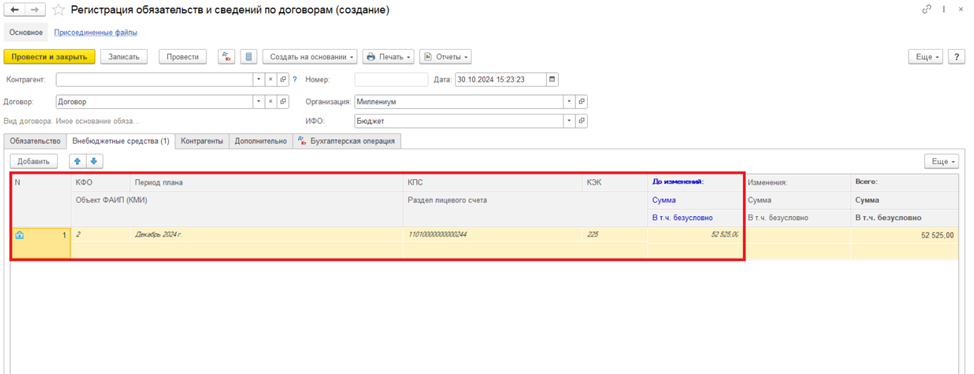Open the Дополнительно tab

[261, 141]
